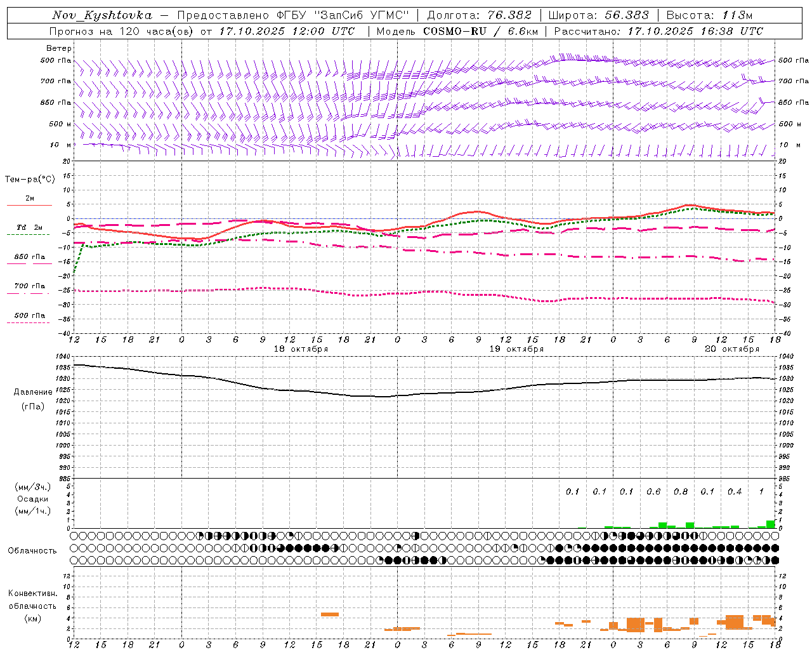The height and width of the screenshot is (650, 812).
Task: Click the 0.4 precipitation total value
Action: coord(735,492)
